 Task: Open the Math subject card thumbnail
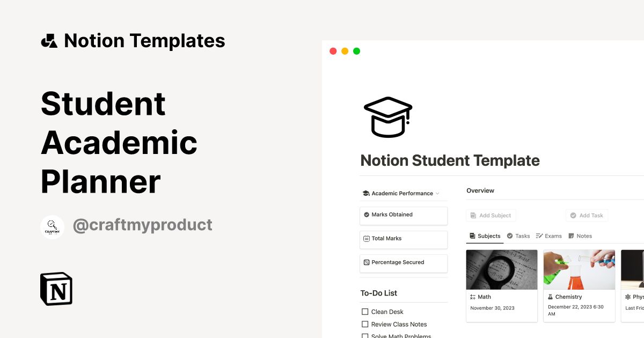tap(502, 269)
